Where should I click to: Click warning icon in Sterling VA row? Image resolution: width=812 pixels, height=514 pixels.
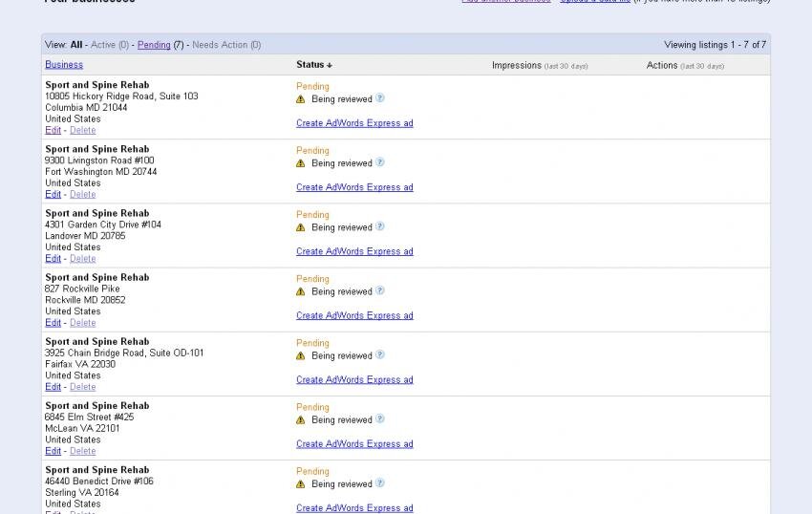coord(300,484)
